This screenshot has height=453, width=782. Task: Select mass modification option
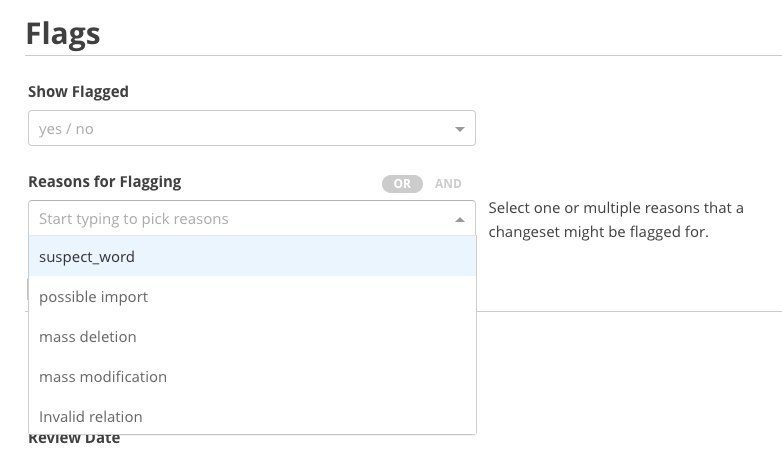click(x=252, y=376)
